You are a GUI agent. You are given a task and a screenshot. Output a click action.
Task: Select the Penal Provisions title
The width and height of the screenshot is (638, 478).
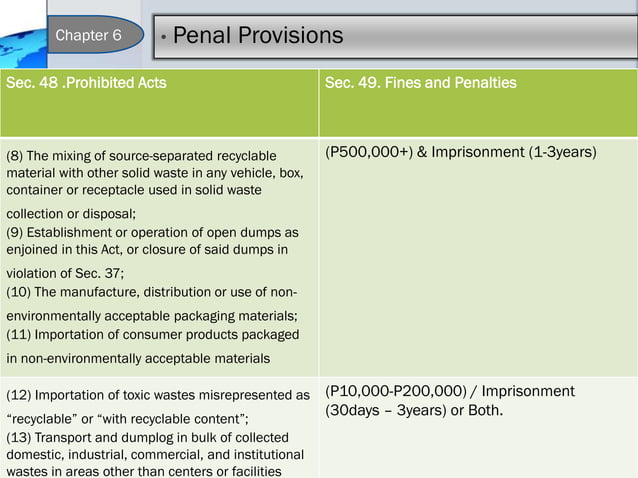click(x=258, y=36)
